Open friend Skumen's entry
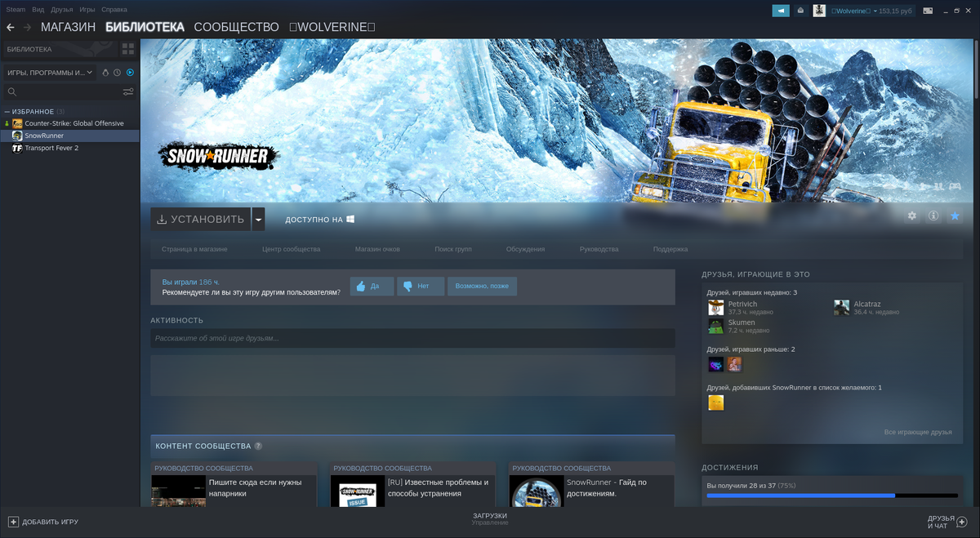 [x=738, y=326]
